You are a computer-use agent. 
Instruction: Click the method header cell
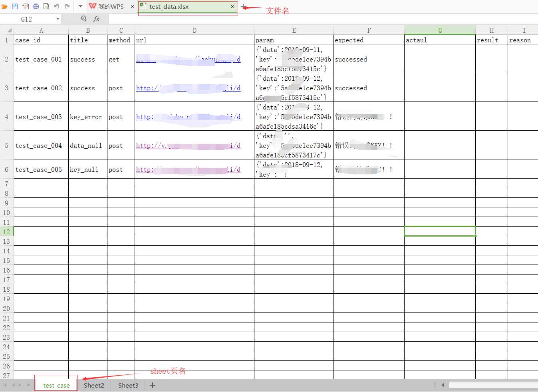121,40
